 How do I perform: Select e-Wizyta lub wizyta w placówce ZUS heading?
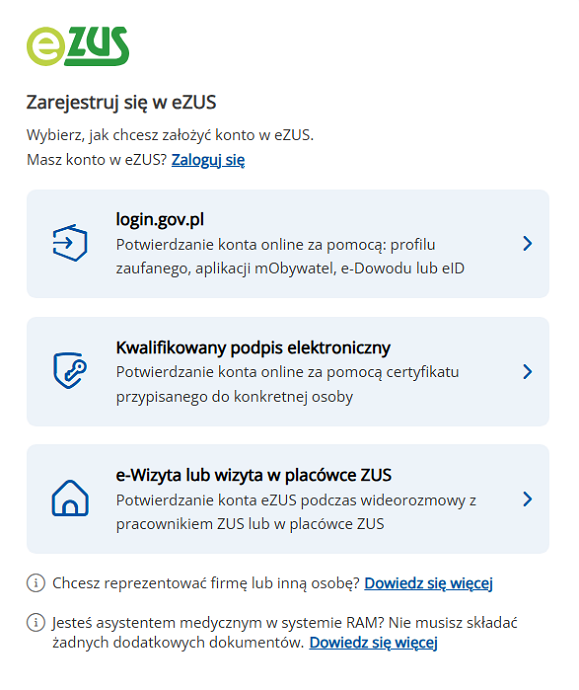253,475
